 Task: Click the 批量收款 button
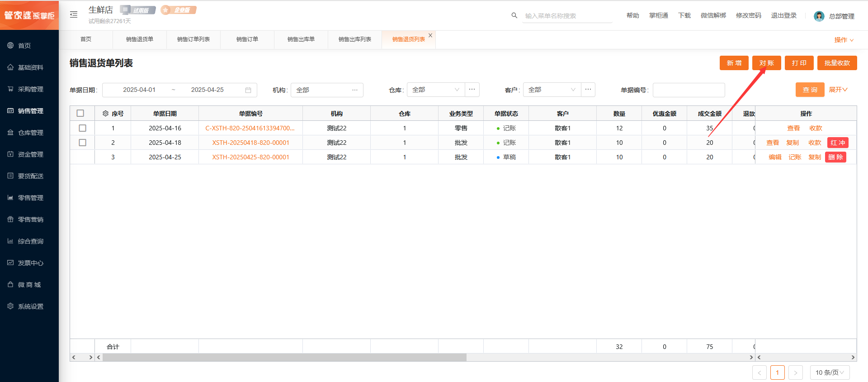(x=837, y=63)
